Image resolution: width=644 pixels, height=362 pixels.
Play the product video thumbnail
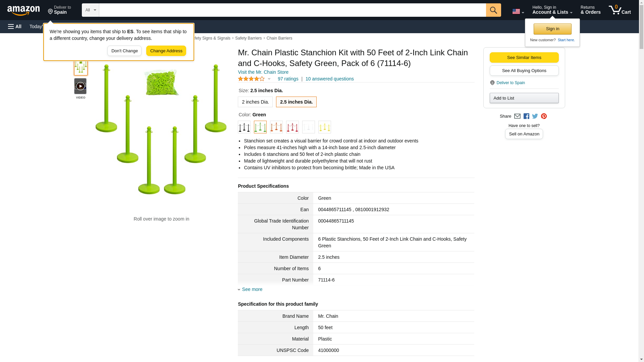click(x=80, y=86)
